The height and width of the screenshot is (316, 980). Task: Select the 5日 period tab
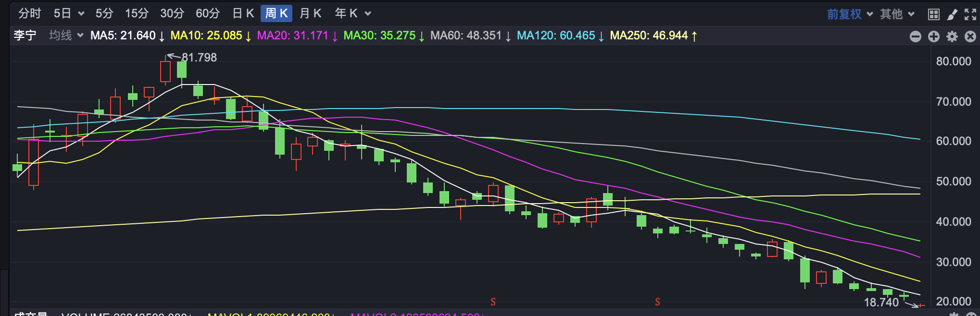pos(63,13)
